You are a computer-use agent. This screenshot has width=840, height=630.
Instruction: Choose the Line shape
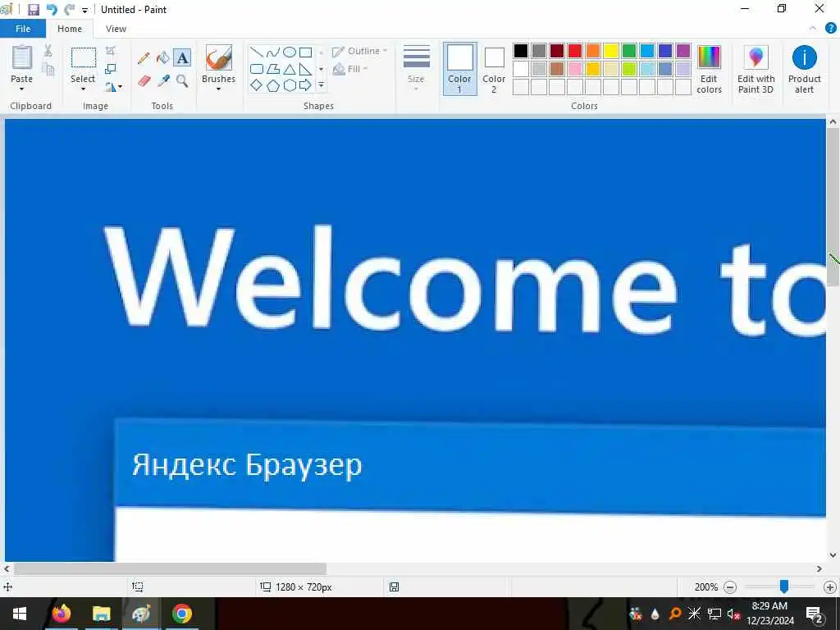click(x=257, y=52)
